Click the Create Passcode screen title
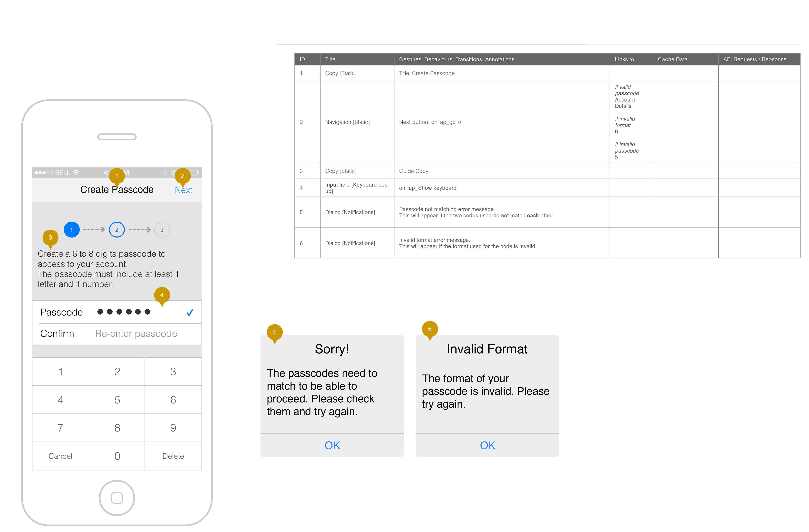This screenshot has width=809, height=532. pyautogui.click(x=117, y=190)
